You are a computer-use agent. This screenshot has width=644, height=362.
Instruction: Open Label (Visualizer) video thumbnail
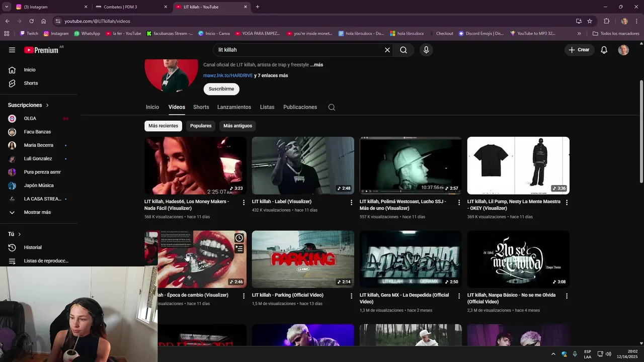click(303, 165)
